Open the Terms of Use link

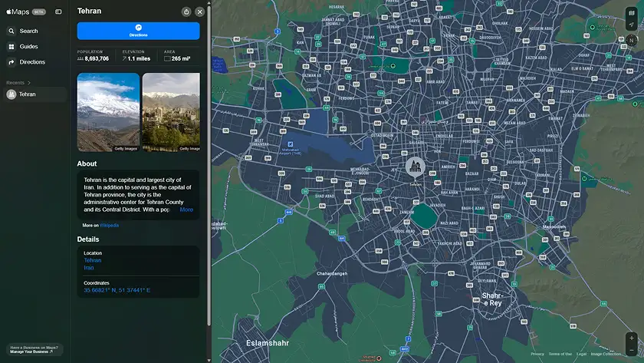pyautogui.click(x=560, y=354)
